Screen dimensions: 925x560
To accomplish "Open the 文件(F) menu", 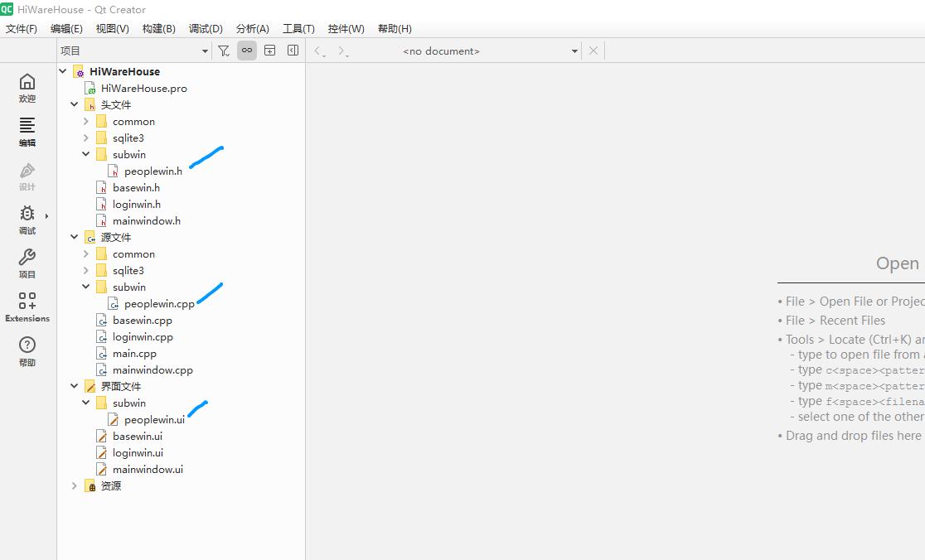I will coord(22,28).
